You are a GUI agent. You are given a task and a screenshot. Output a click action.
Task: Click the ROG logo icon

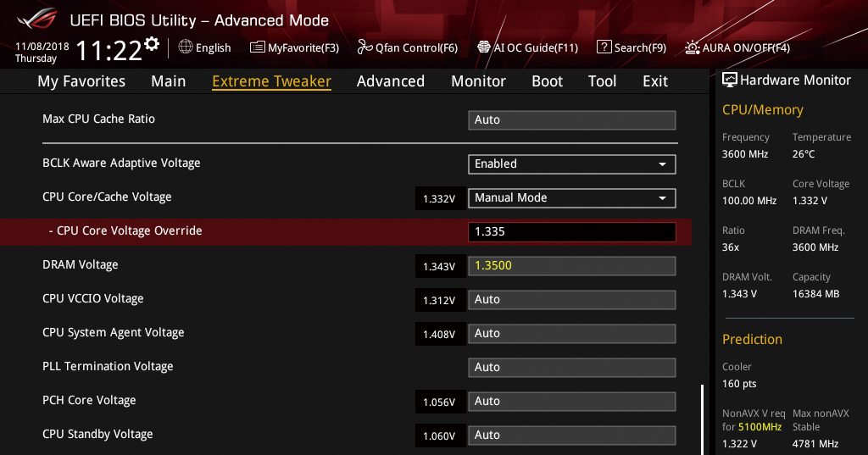coord(37,19)
